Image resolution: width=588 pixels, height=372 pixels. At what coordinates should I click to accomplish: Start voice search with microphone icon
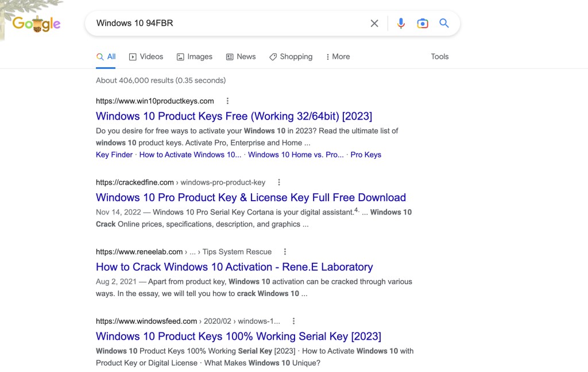[401, 23]
